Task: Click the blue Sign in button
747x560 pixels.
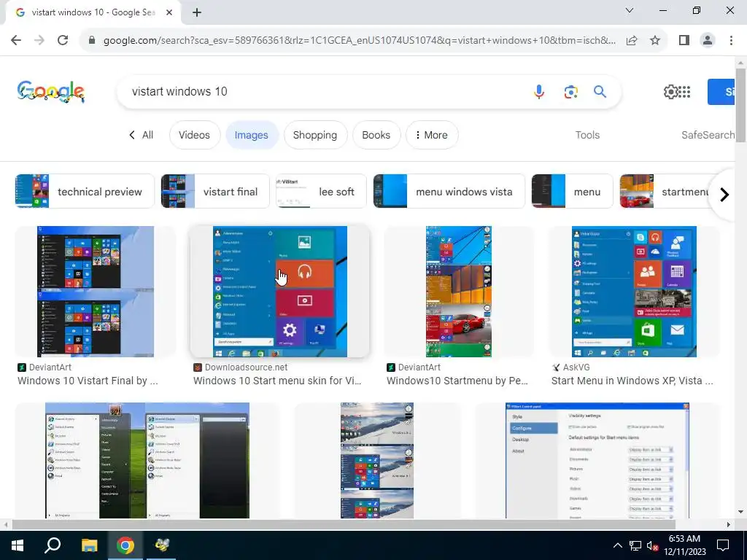Action: (721, 91)
